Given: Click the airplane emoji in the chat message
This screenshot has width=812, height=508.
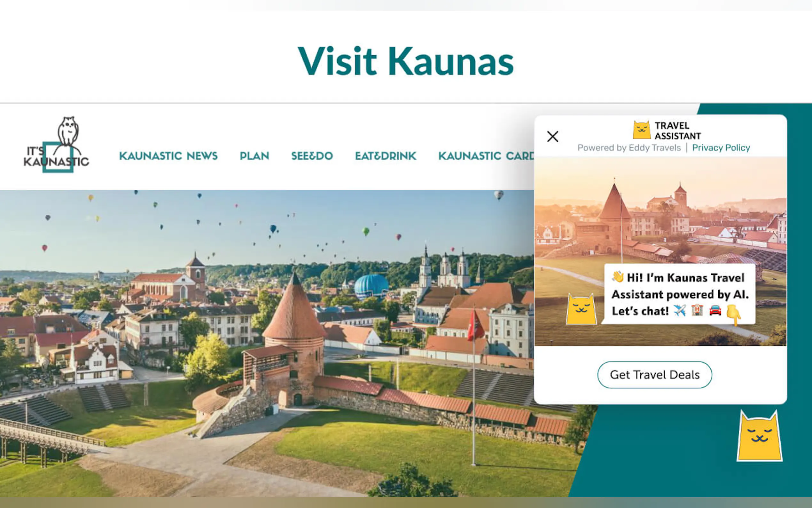Looking at the screenshot, I should (680, 311).
